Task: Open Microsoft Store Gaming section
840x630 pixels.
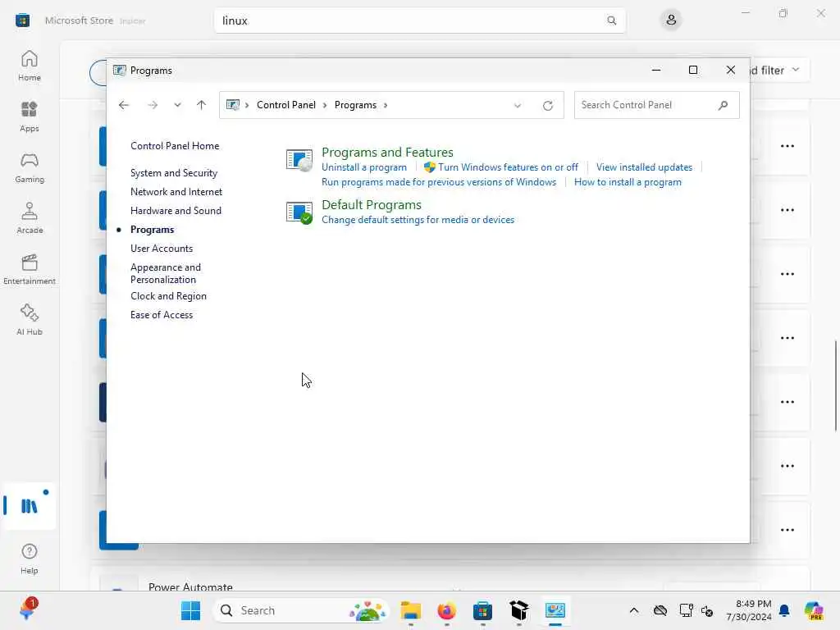Action: (30, 167)
